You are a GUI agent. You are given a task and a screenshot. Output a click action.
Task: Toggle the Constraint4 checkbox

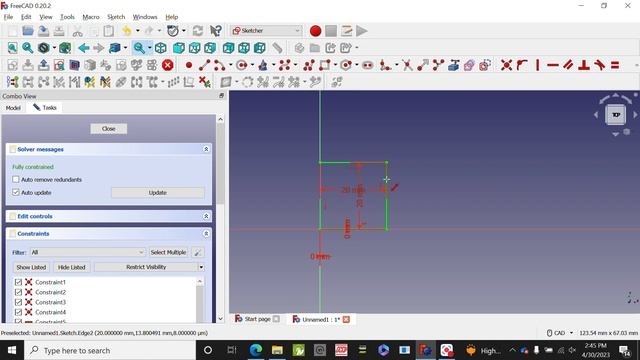18,312
